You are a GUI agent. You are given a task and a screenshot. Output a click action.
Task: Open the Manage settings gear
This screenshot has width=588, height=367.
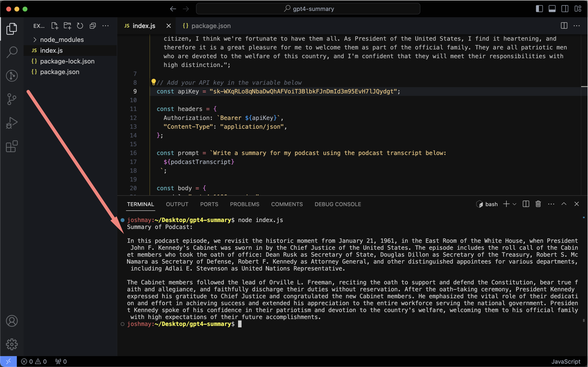point(12,344)
